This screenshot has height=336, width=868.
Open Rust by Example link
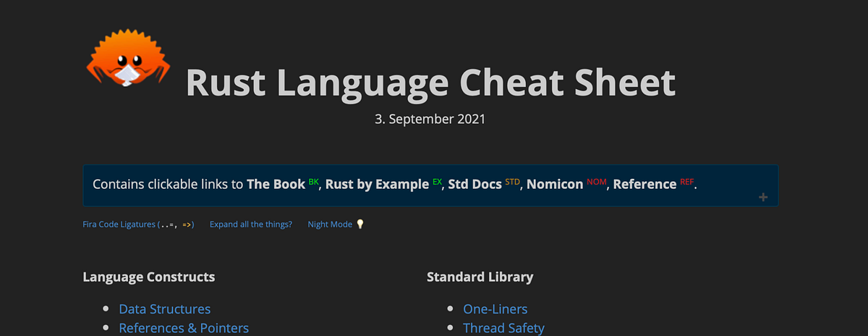[x=377, y=184]
